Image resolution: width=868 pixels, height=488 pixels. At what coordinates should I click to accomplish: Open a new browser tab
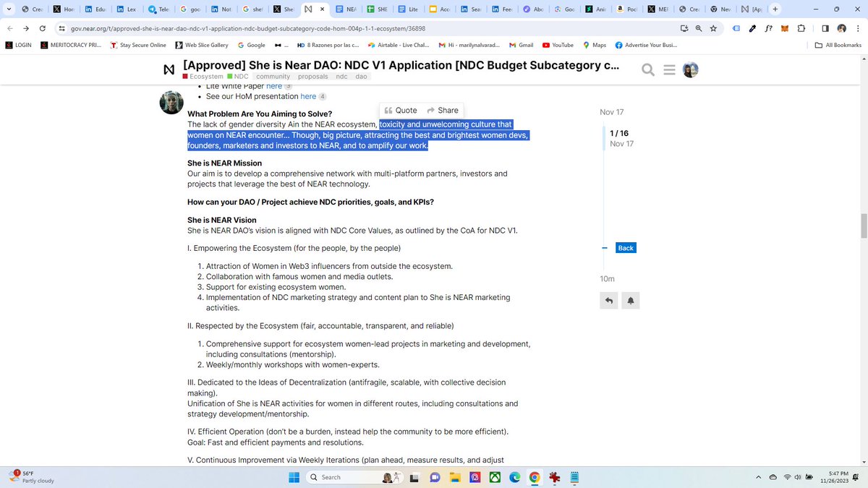(775, 9)
